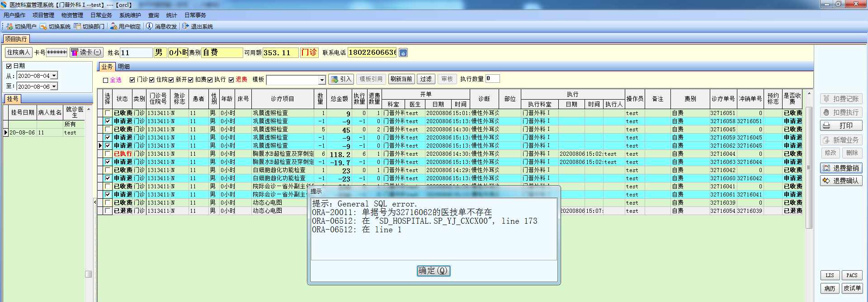Screen dimensions: 868x302
Task: Click the 皮试单 button
Action: tap(852, 288)
